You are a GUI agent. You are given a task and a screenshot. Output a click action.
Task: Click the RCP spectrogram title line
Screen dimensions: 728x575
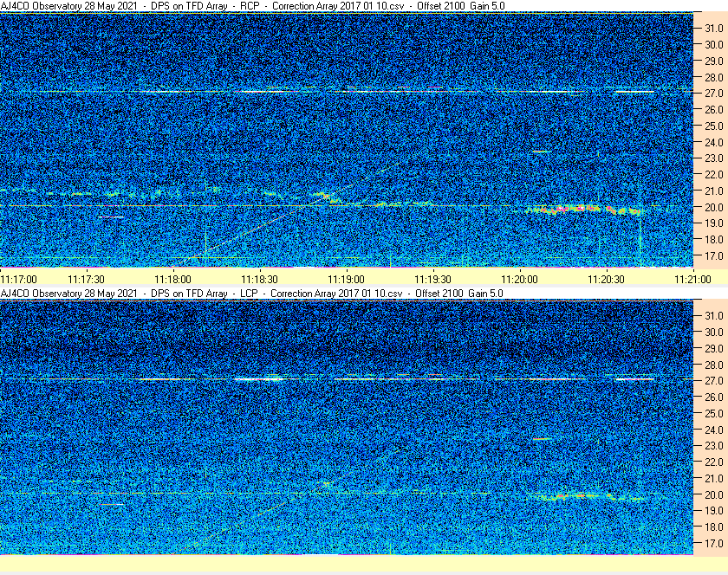pyautogui.click(x=252, y=6)
